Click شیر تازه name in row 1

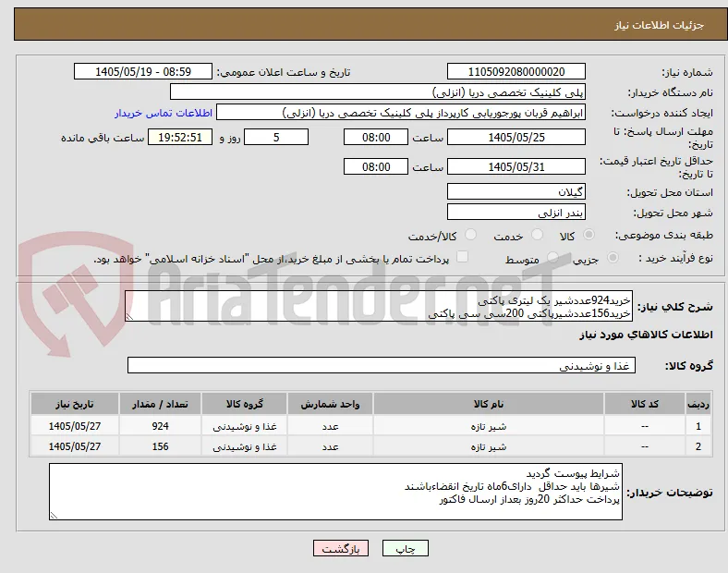489,426
